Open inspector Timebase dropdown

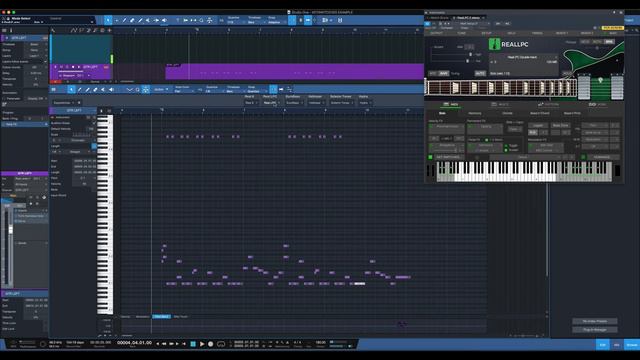click(37, 44)
